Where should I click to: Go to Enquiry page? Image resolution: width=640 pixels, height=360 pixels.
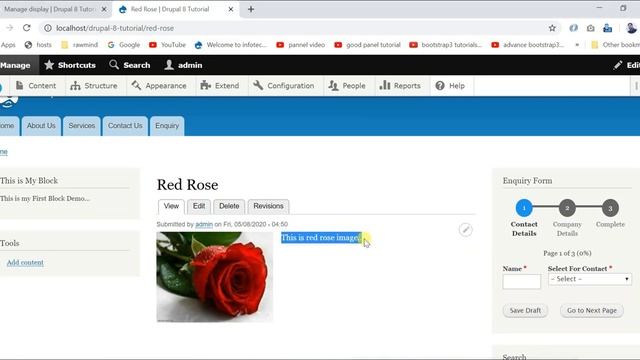tap(167, 126)
